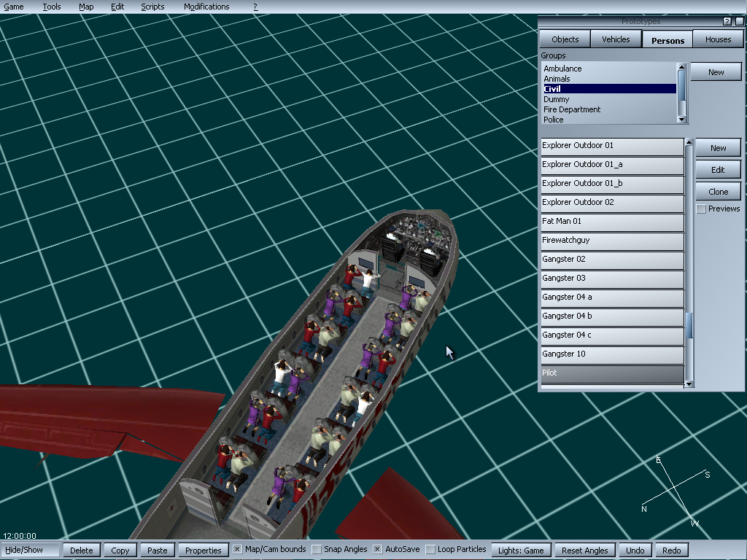Viewport: 747px width, 560px height.
Task: Toggle the Map/Cam bounds checkbox
Action: pos(237,550)
